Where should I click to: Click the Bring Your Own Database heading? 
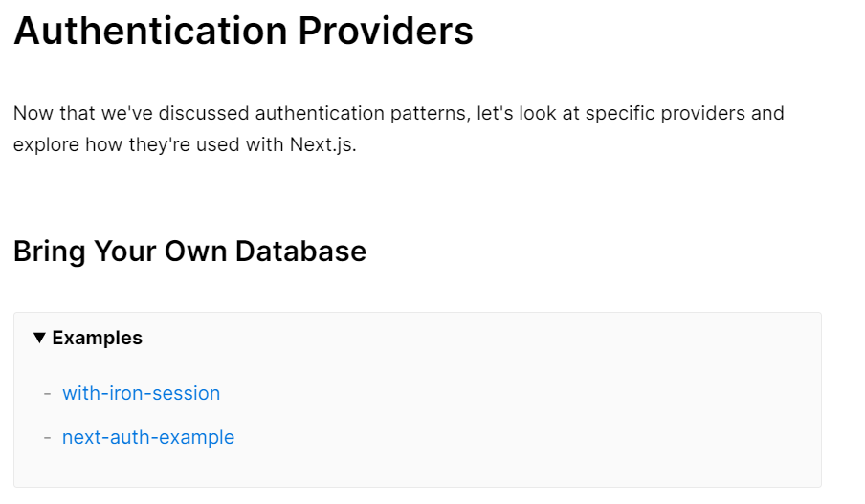tap(189, 252)
